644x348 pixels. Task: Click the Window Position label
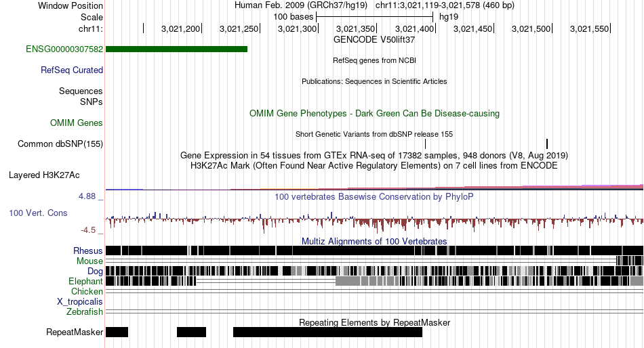71,5
